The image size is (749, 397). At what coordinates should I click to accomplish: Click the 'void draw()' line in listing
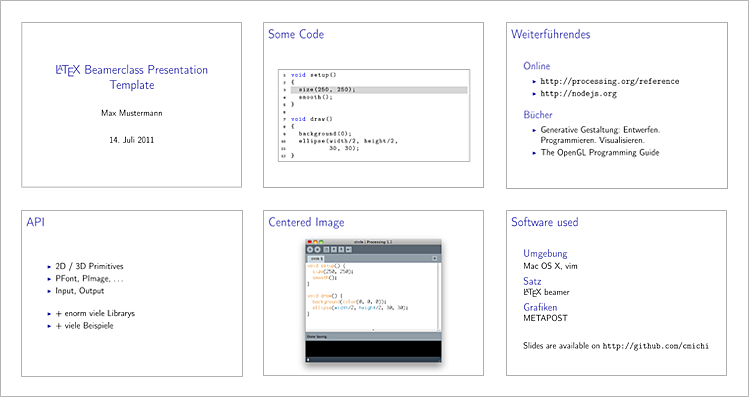coord(311,119)
